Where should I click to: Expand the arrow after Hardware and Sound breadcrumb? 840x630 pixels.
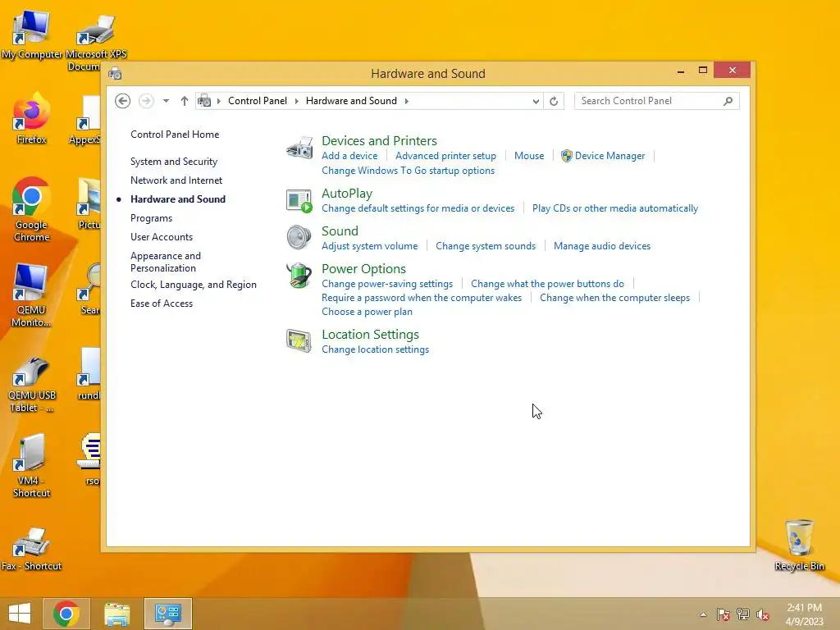tap(407, 101)
